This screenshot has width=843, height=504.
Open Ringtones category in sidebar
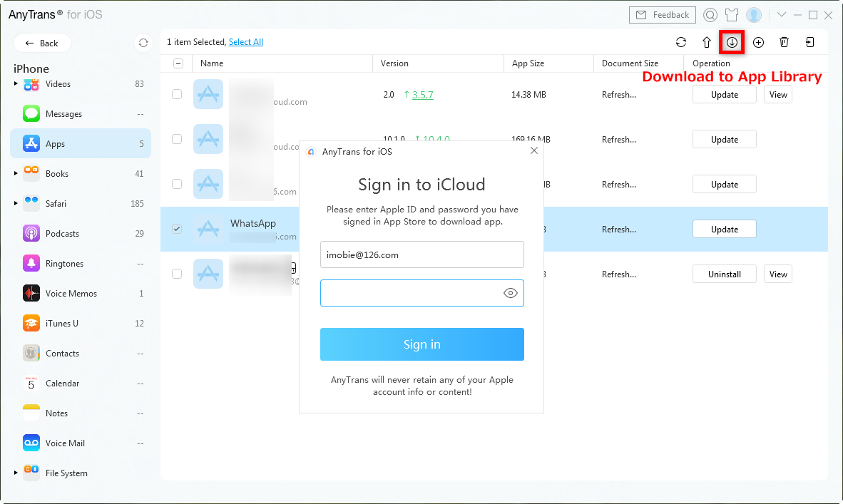coord(81,264)
